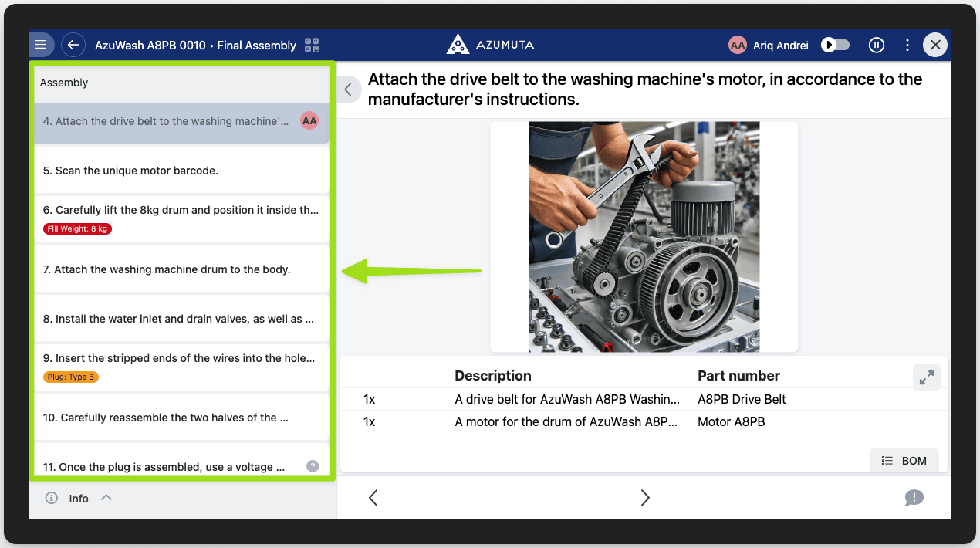Open the QR code scanner icon

[312, 45]
